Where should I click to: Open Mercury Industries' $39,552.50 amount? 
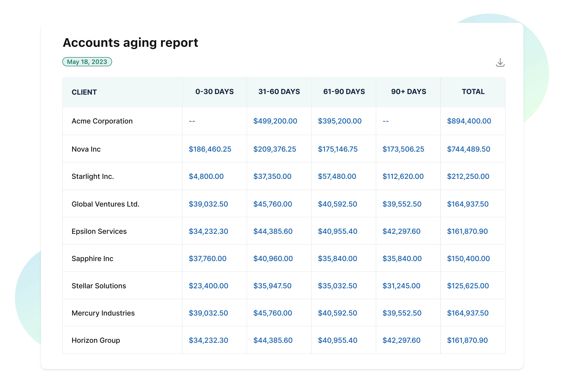pos(402,313)
